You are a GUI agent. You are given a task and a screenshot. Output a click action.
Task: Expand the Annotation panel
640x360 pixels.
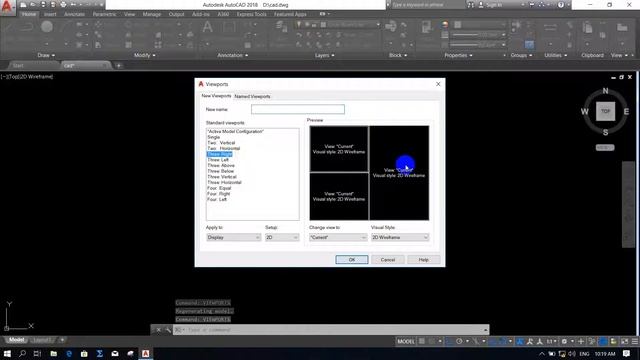pyautogui.click(x=233, y=55)
